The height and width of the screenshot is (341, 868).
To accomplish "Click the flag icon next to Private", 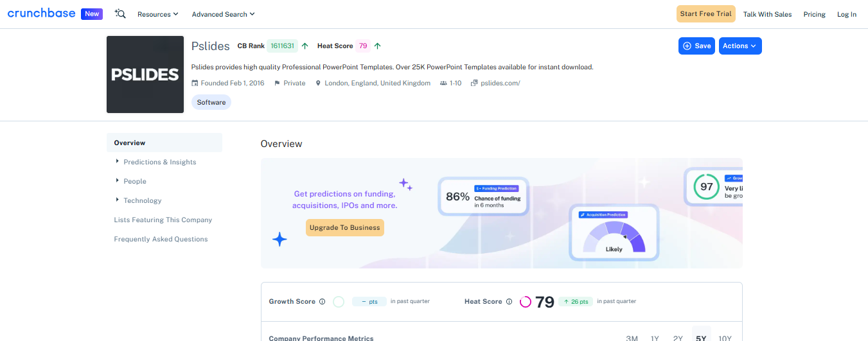I will (x=278, y=83).
